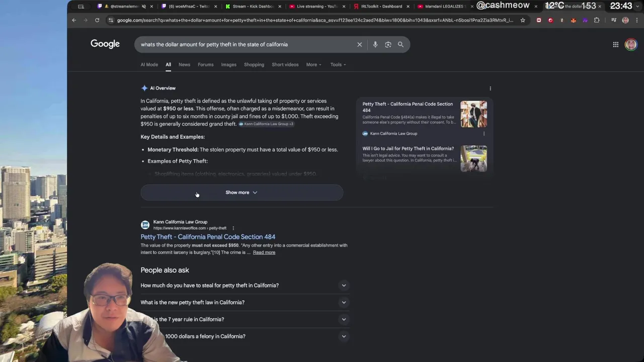644x362 pixels.
Task: Open the Tools dropdown
Action: point(338,64)
